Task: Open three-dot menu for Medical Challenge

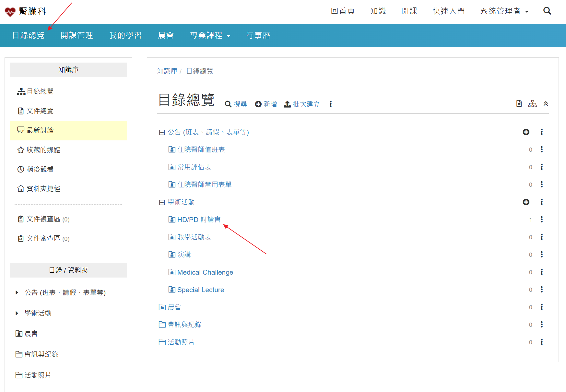Action: click(x=541, y=272)
